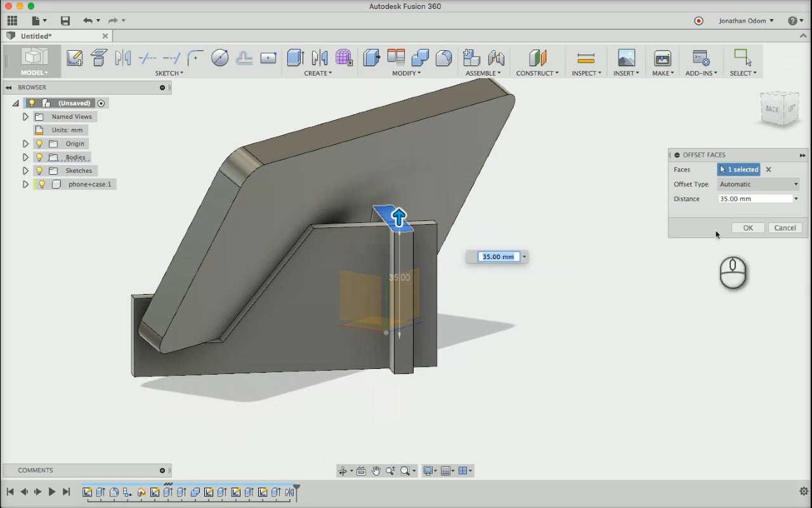The width and height of the screenshot is (812, 508).
Task: Hide the Origin folder using its bulb
Action: click(x=39, y=144)
